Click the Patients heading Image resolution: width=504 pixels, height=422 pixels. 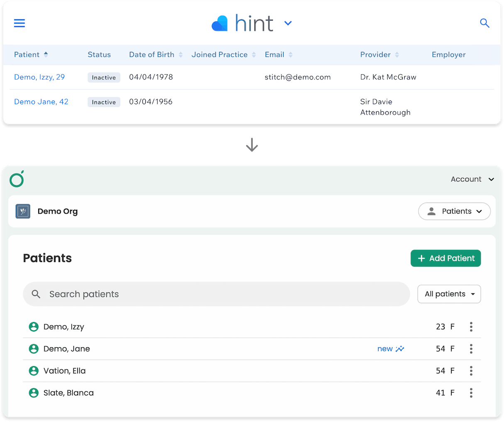tap(47, 258)
